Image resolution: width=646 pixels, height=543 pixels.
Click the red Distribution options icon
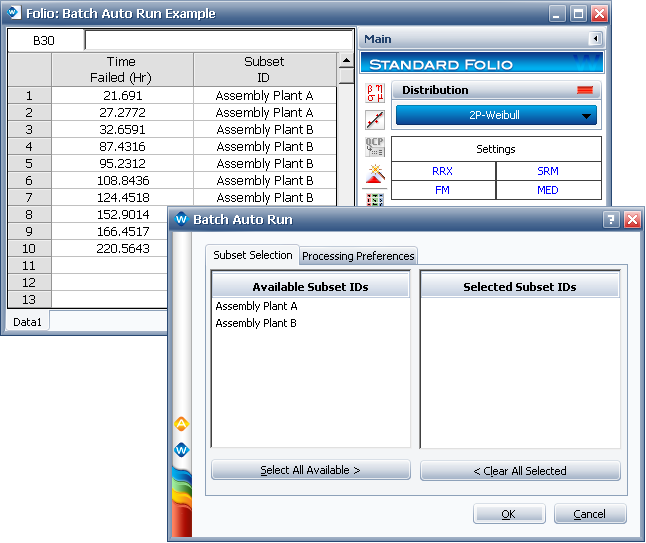pos(585,90)
